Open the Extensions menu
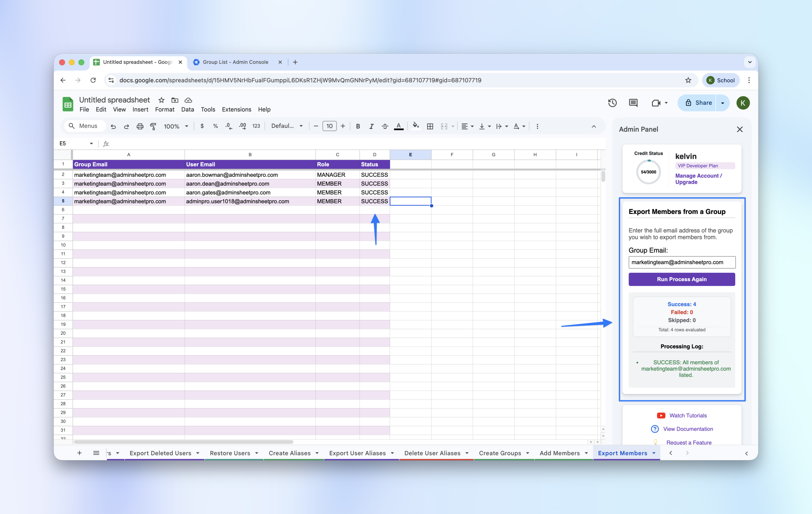 coord(236,109)
